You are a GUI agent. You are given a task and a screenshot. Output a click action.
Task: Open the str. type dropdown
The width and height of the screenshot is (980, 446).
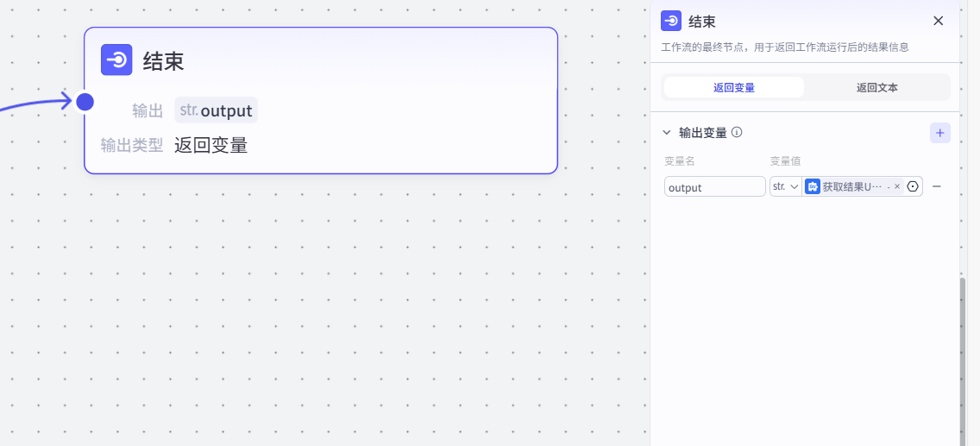coord(785,186)
